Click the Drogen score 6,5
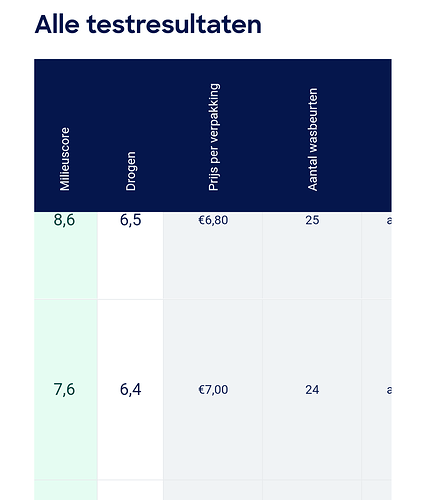The height and width of the screenshot is (500, 424). tap(131, 220)
